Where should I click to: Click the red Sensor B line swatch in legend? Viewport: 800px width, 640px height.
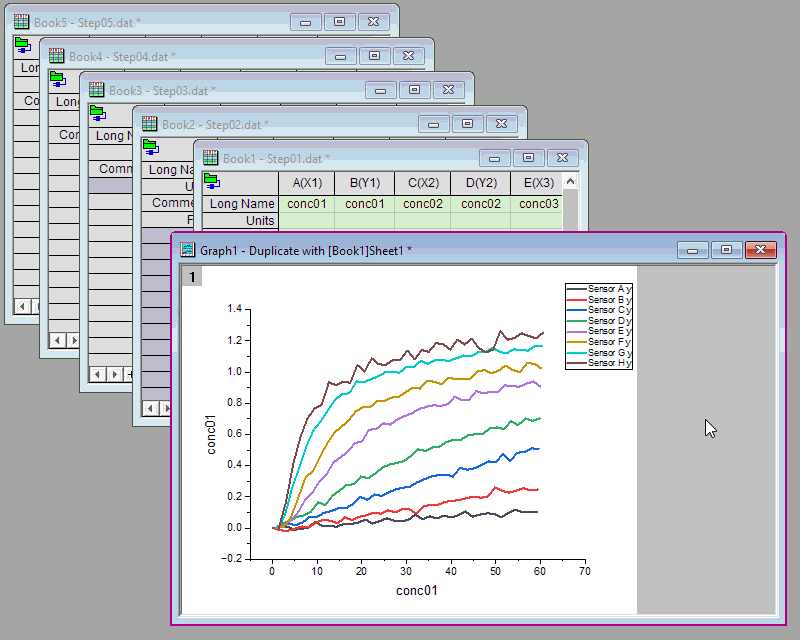coord(577,300)
